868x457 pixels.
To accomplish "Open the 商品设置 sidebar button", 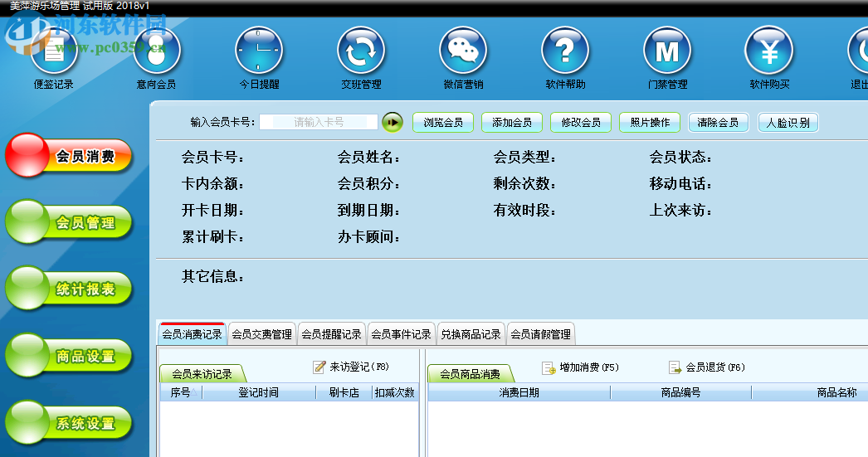I will pos(69,356).
